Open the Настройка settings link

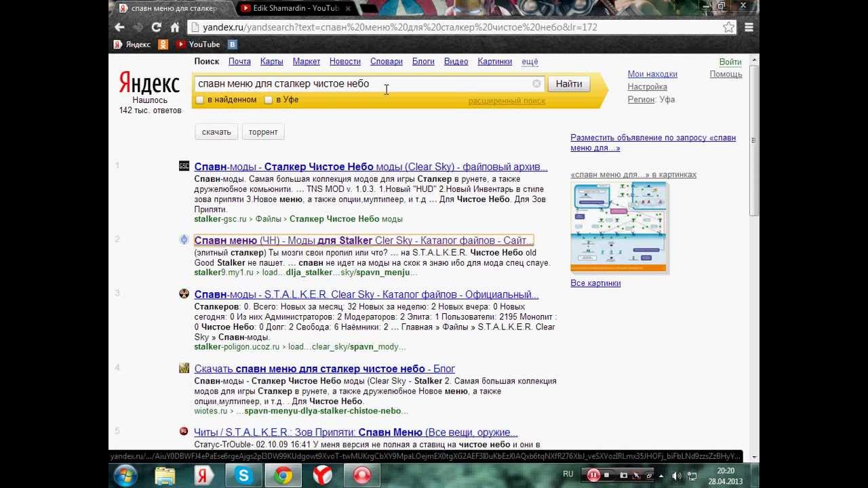648,87
